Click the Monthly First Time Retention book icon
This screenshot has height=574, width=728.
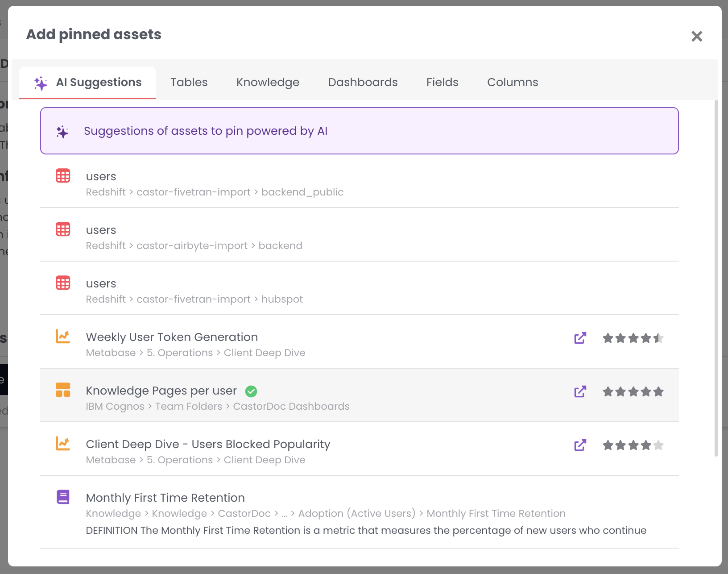(63, 497)
